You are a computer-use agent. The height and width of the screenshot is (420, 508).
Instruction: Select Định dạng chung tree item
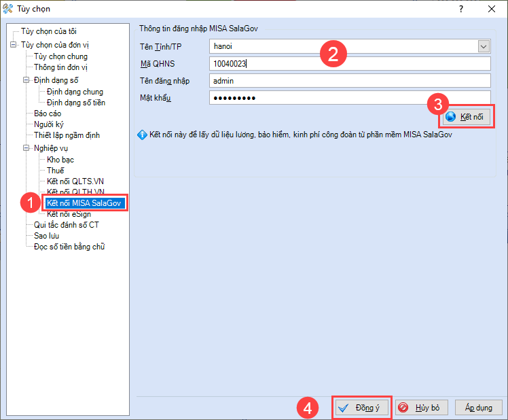tap(75, 92)
